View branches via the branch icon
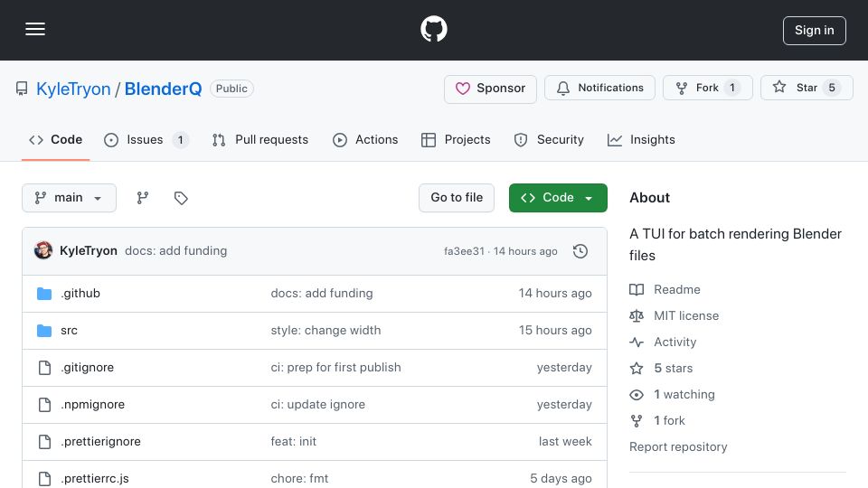 click(143, 198)
